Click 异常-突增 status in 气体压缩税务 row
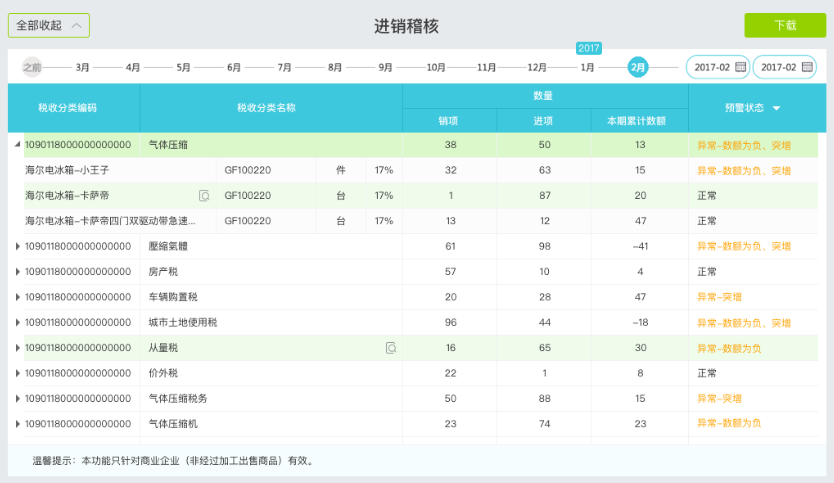 [x=719, y=399]
